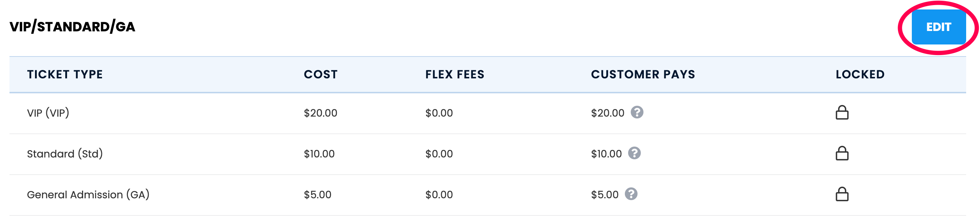Image resolution: width=980 pixels, height=218 pixels.
Task: Toggle the lock icon for General Admission
Action: pos(842,194)
